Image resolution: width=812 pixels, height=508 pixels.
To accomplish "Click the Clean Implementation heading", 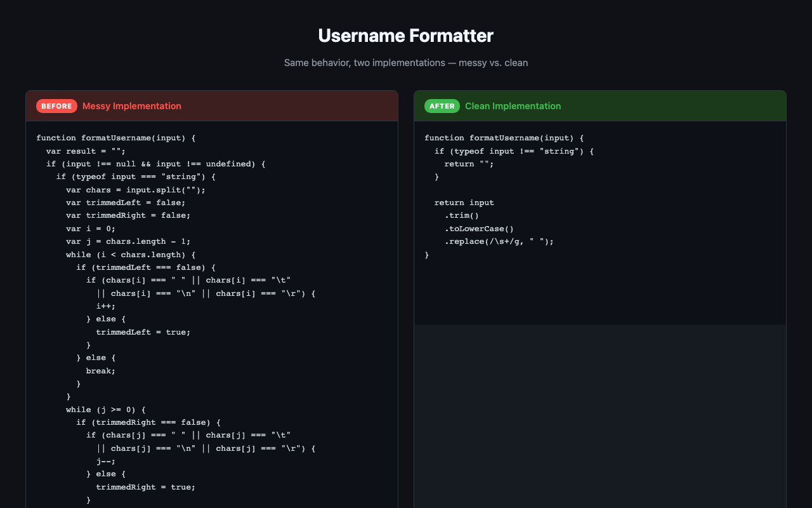I will click(513, 106).
